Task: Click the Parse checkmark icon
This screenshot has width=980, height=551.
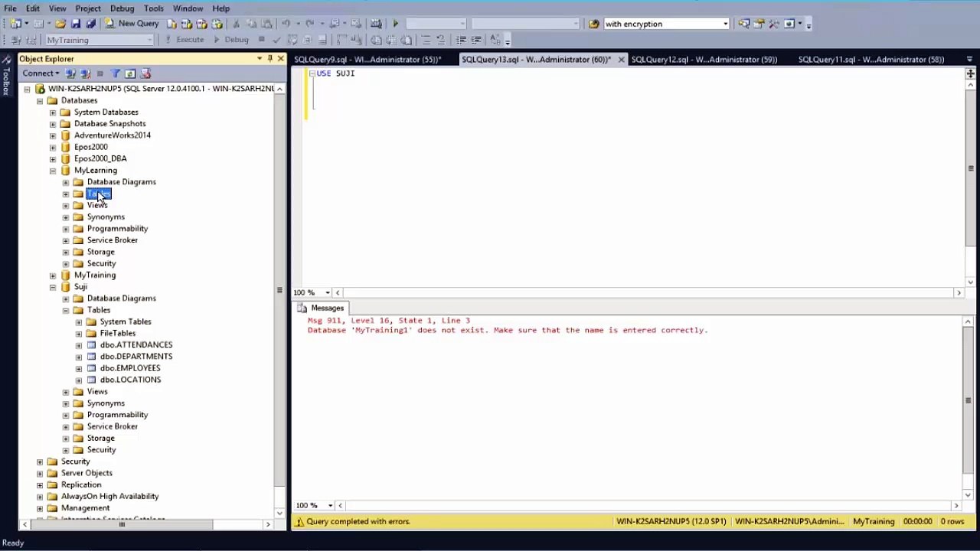Action: click(276, 40)
